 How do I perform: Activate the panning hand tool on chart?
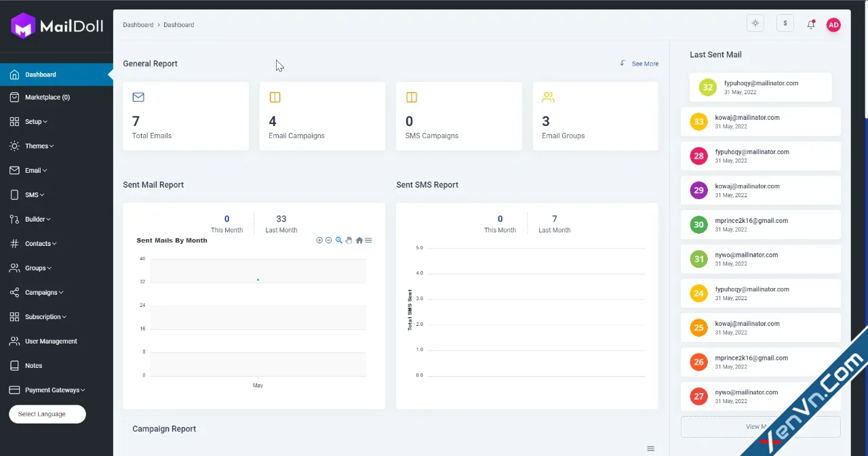(x=349, y=241)
